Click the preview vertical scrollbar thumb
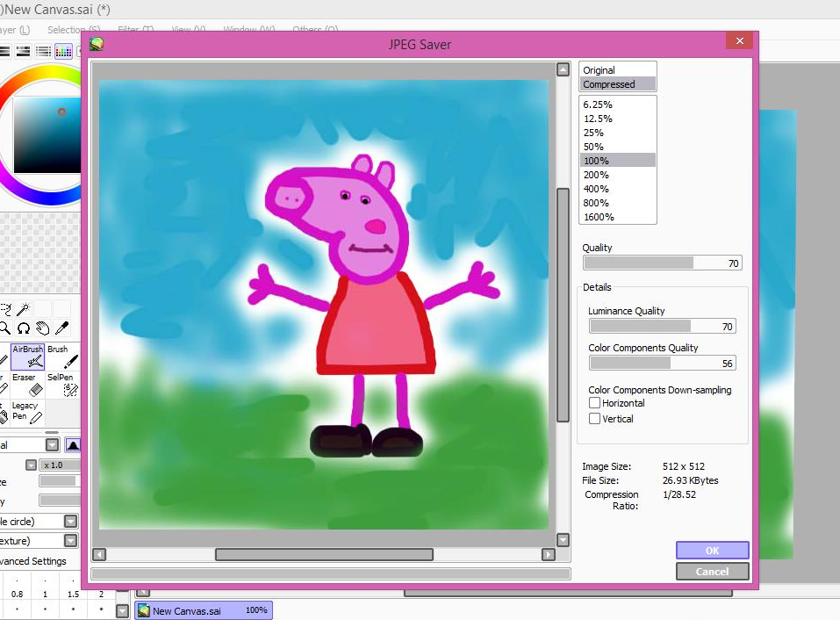This screenshot has height=620, width=840. pos(563,305)
